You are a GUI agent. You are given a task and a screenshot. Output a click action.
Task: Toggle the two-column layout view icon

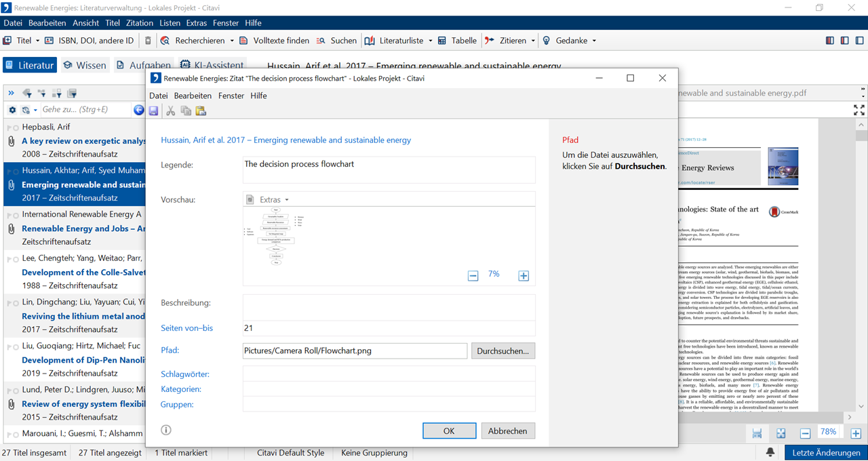(844, 41)
